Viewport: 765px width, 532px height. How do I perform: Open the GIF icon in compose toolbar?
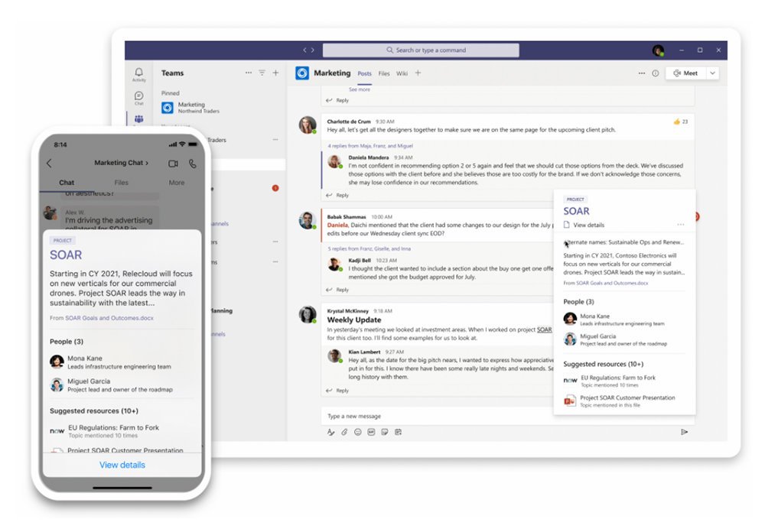tap(371, 432)
